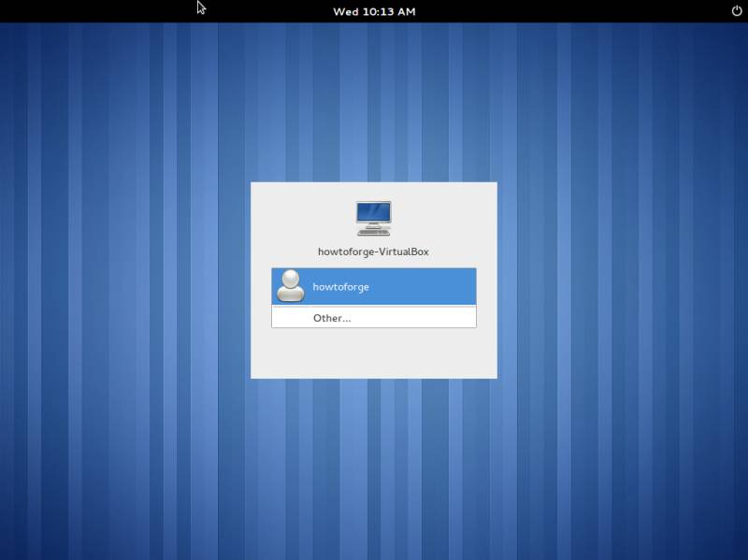The width and height of the screenshot is (748, 560).
Task: Click the computer monitor icon
Action: point(373,219)
